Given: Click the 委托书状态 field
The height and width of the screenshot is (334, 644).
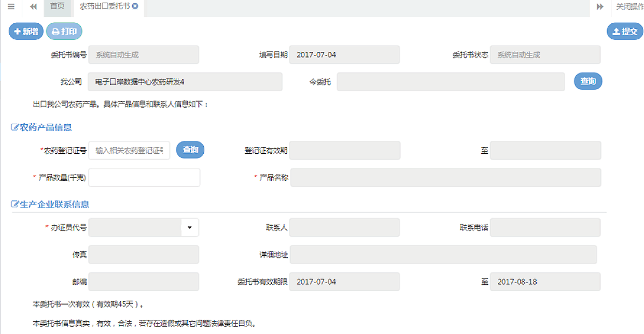Looking at the screenshot, I should tap(545, 55).
